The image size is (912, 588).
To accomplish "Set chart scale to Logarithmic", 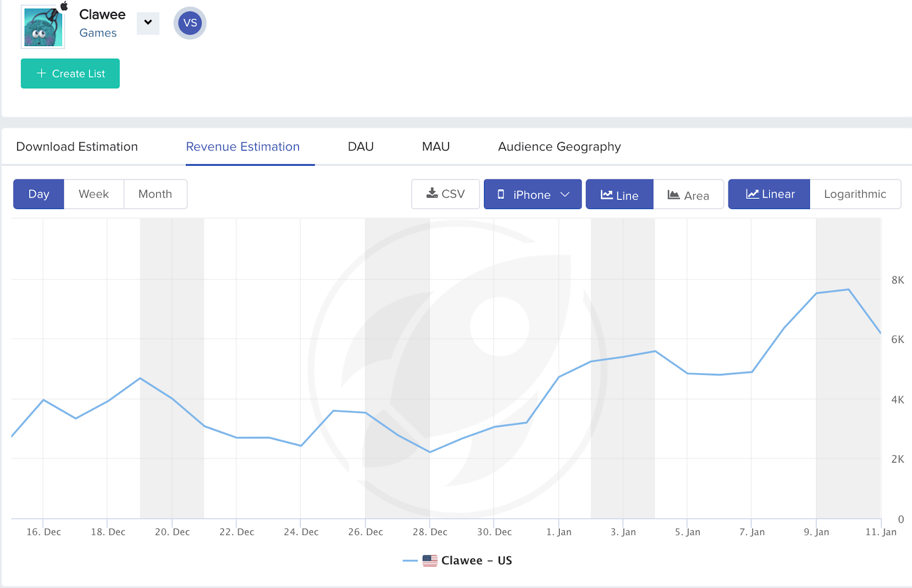I will tap(855, 194).
